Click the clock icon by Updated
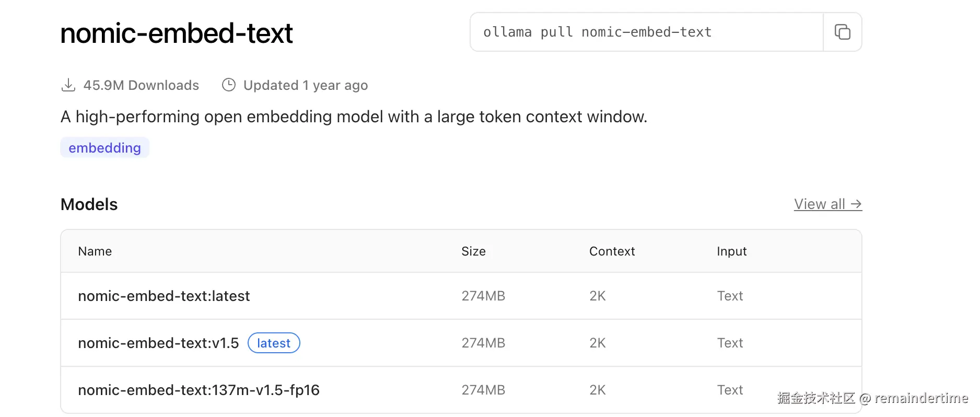Image resolution: width=980 pixels, height=417 pixels. pyautogui.click(x=229, y=85)
